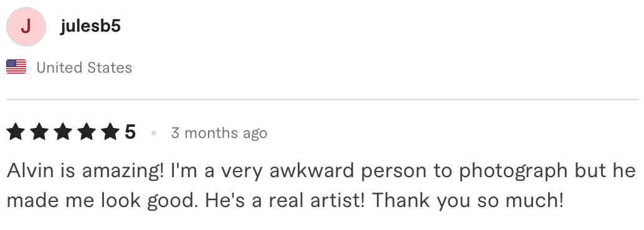644x230 pixels.
Task: Select the United States country label
Action: coord(84,68)
